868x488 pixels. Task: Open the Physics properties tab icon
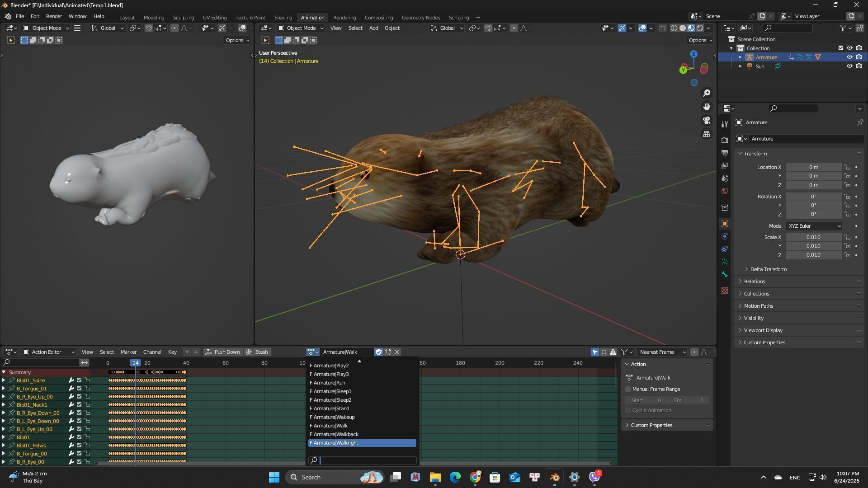pos(725,236)
